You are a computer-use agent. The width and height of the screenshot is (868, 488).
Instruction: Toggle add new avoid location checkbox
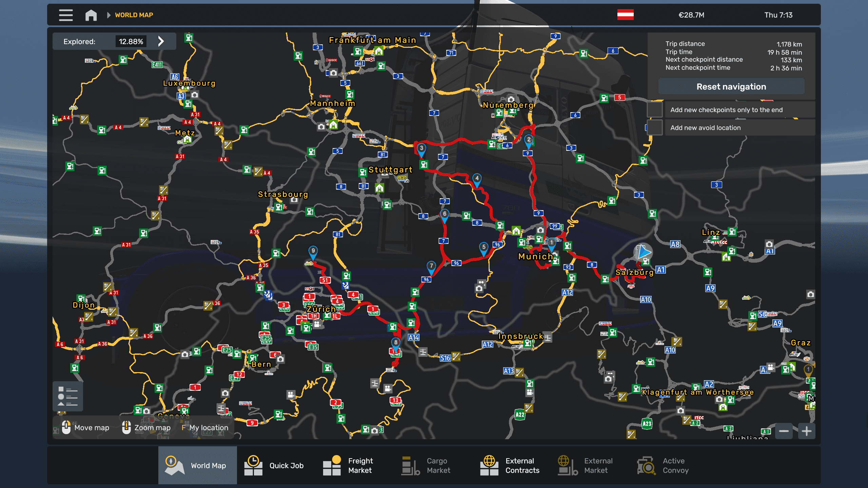[x=655, y=128]
